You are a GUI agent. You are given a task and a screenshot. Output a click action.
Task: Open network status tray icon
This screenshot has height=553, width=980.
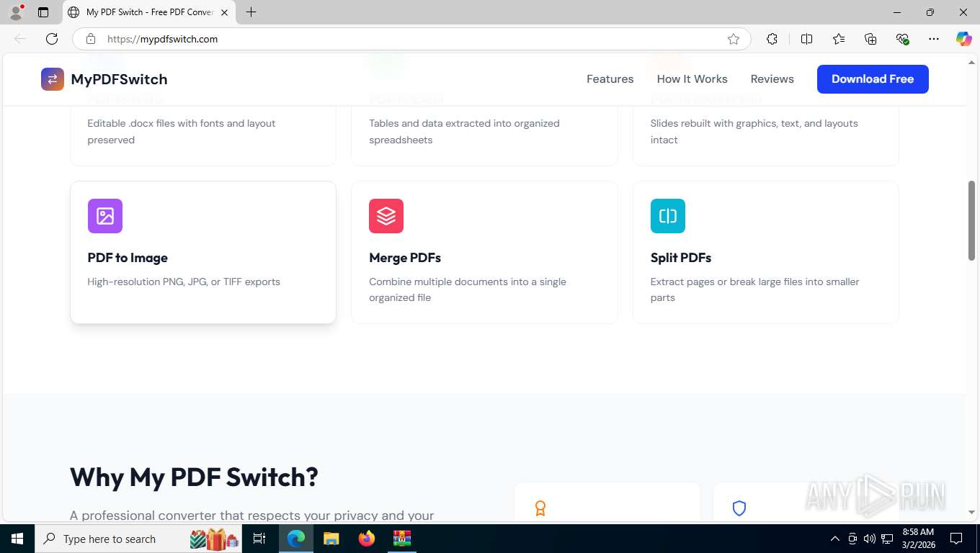[887, 539]
